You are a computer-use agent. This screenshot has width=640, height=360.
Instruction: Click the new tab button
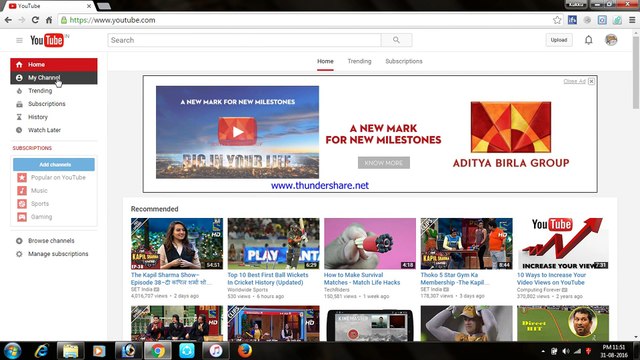(104, 6)
